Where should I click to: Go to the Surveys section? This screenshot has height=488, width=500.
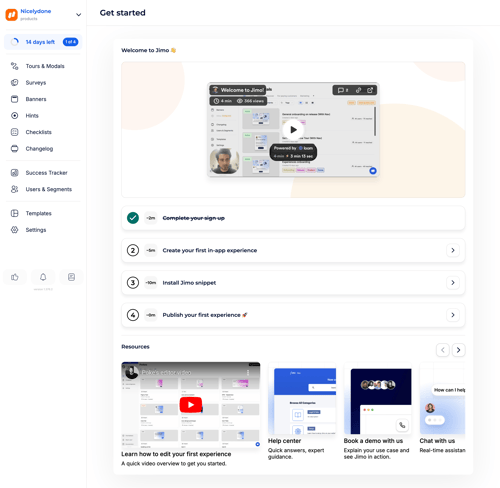click(43, 82)
